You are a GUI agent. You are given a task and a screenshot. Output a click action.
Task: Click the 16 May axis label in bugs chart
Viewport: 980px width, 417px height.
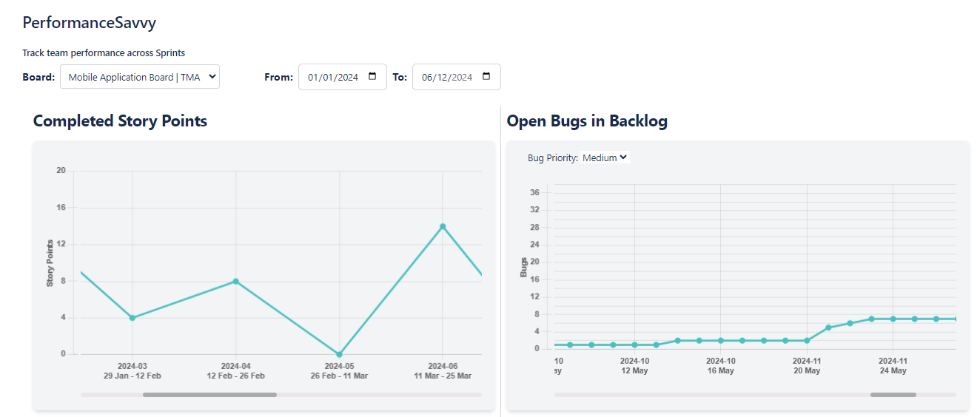(x=720, y=370)
